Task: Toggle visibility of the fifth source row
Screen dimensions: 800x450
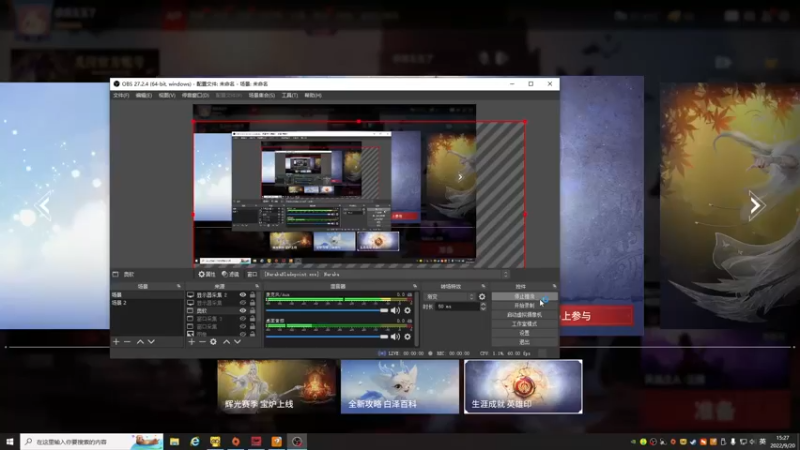Action: coord(243,326)
